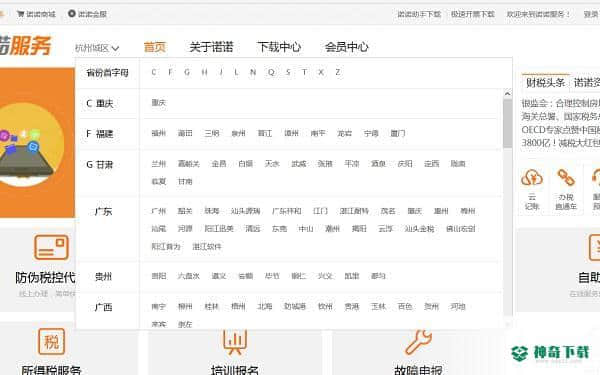Open the anti-counterfeit tax control card icon
600x375 pixels.
(51, 248)
